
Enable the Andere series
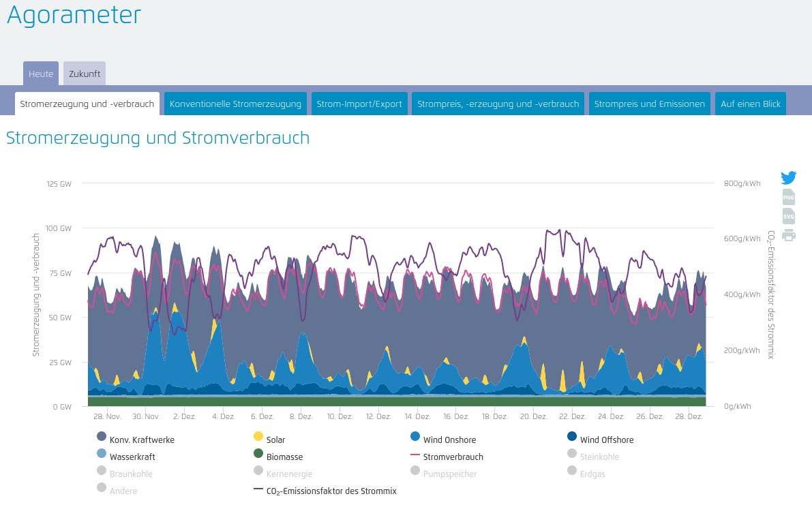[x=117, y=491]
